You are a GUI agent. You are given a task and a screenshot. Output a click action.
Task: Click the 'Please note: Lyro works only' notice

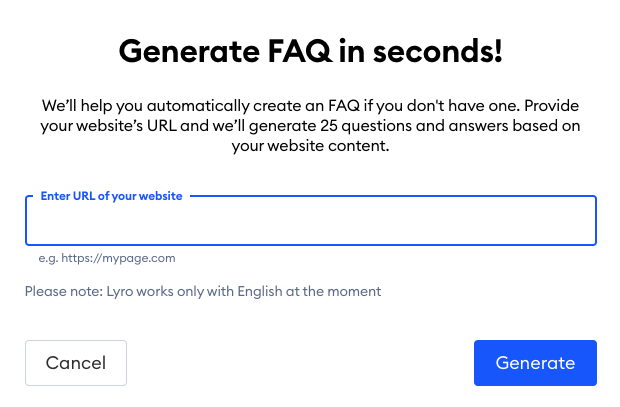[203, 292]
